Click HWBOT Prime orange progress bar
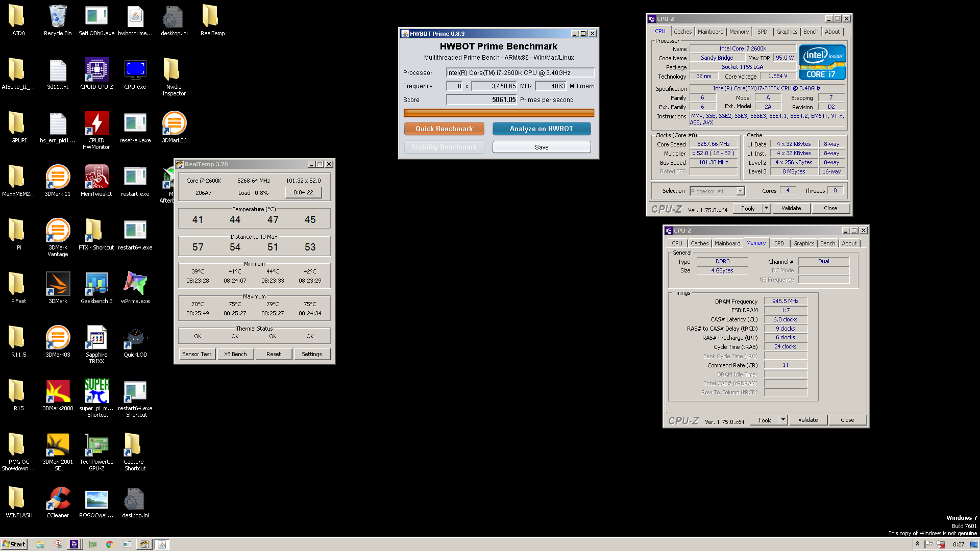Screen dimensions: 980x551 click(x=499, y=113)
